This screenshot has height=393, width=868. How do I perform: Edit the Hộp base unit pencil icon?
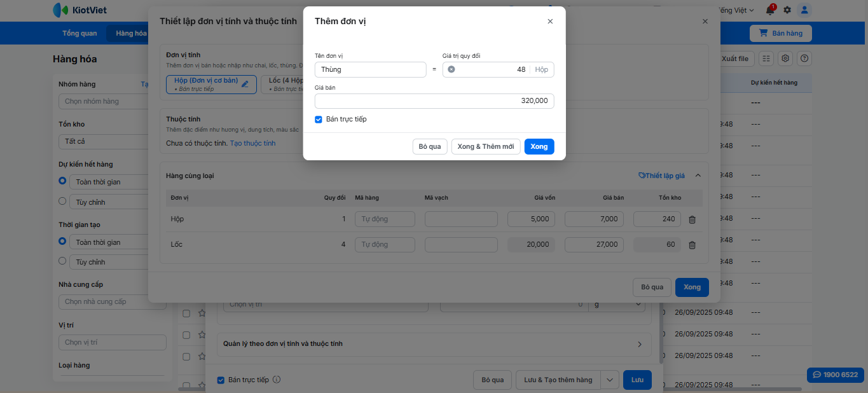pyautogui.click(x=245, y=84)
